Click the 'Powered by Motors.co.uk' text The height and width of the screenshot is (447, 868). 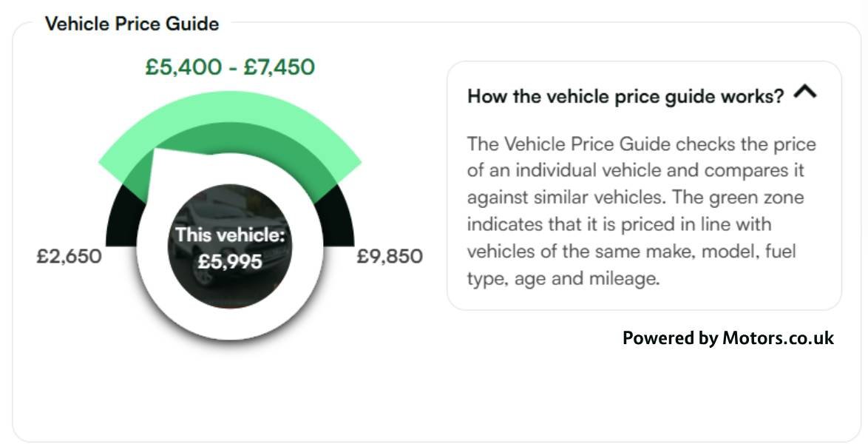click(x=728, y=338)
